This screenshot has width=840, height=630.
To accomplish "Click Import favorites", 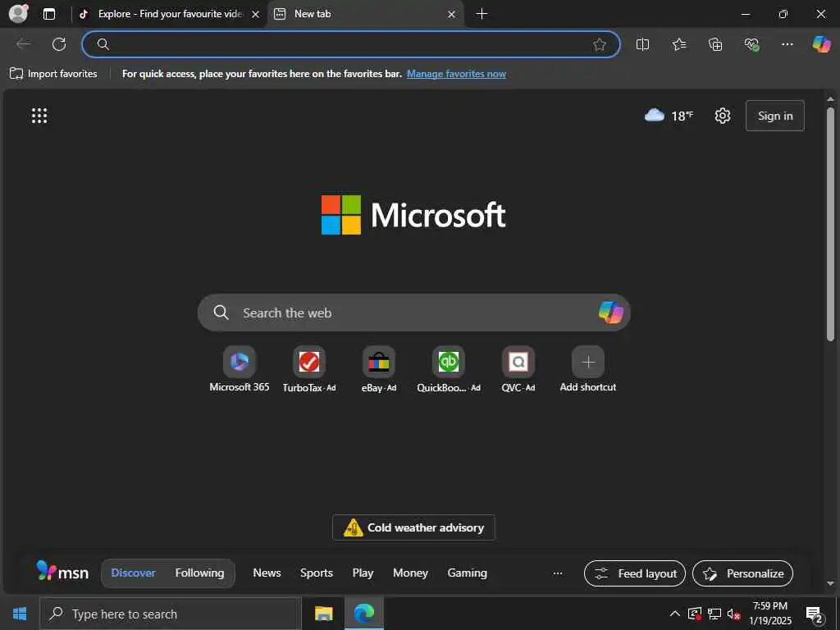I will [53, 74].
